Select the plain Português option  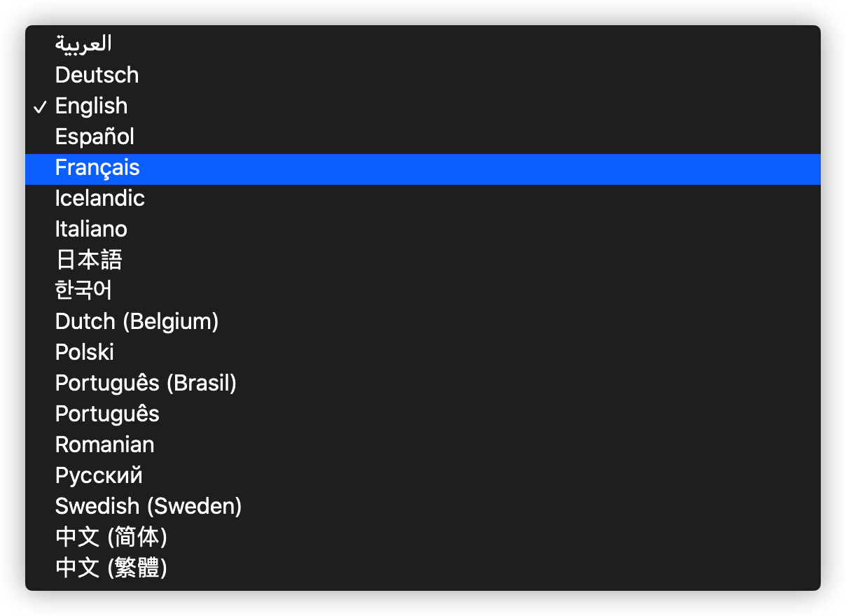tap(422, 413)
